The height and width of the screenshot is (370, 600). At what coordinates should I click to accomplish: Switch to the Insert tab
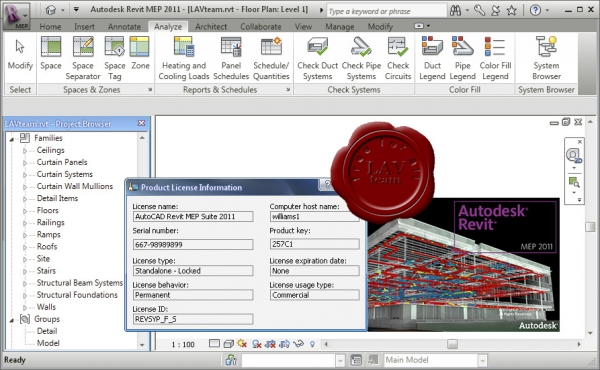point(84,26)
